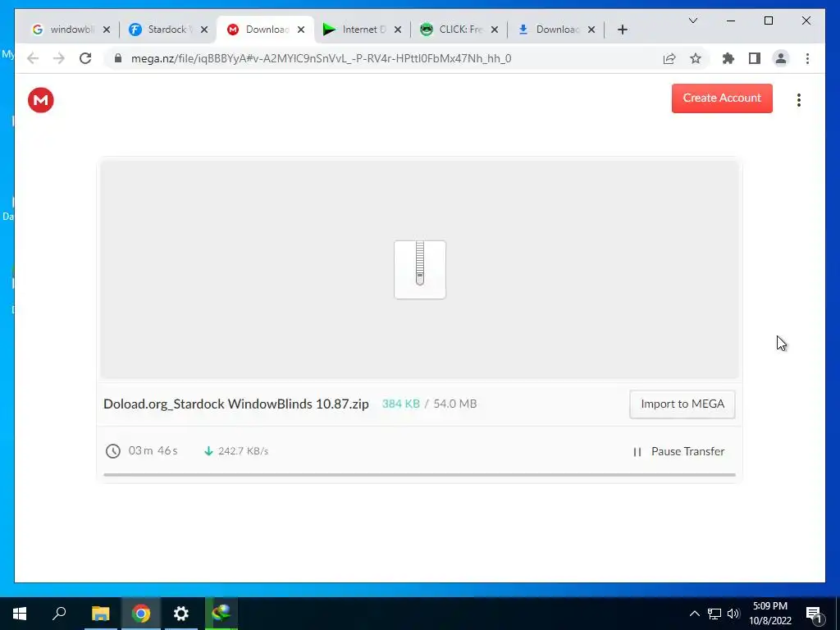
Task: Open a new browser tab
Action: coord(622,30)
